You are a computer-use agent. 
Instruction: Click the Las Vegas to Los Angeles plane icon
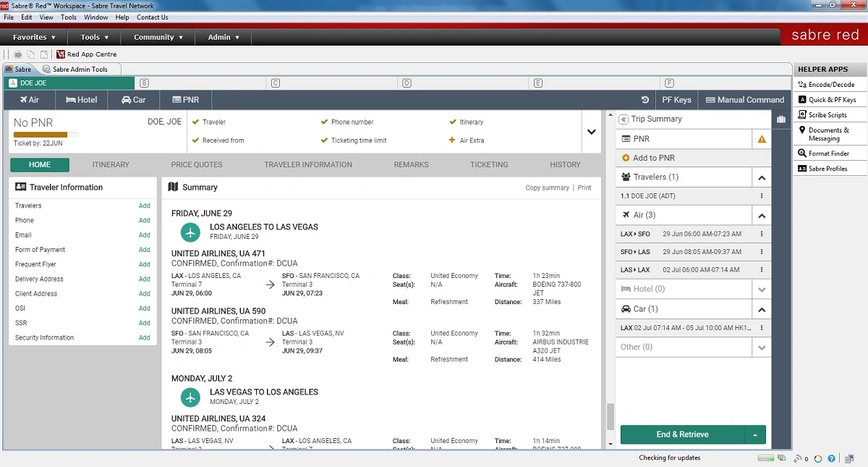point(190,397)
